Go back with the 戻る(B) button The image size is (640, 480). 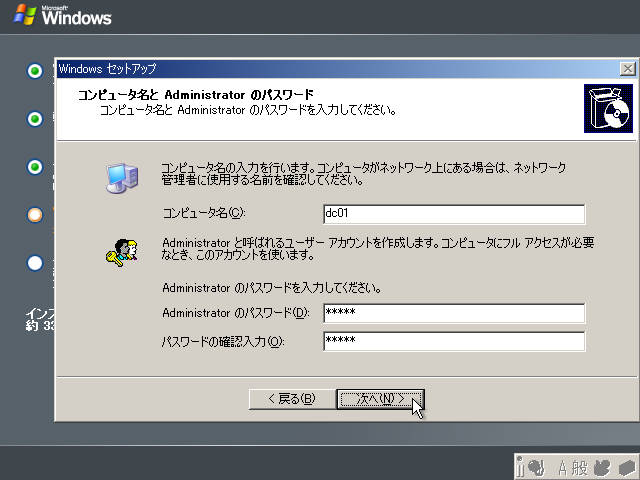(292, 399)
